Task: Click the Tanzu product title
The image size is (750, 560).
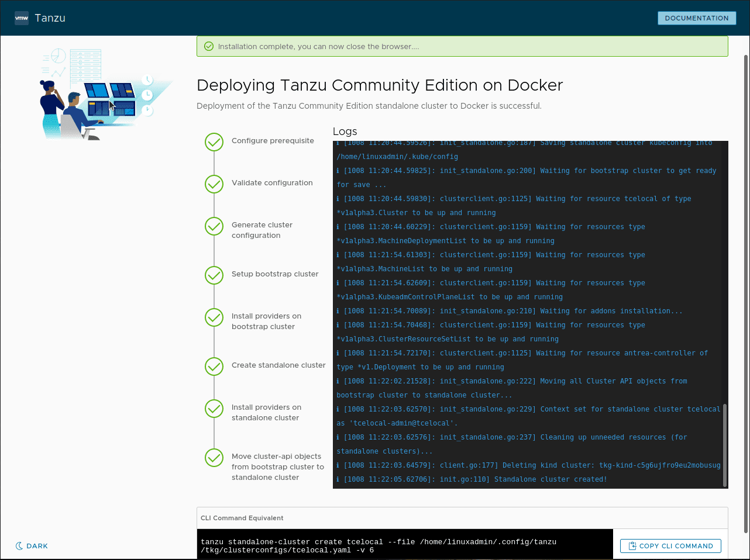Action: [x=50, y=18]
